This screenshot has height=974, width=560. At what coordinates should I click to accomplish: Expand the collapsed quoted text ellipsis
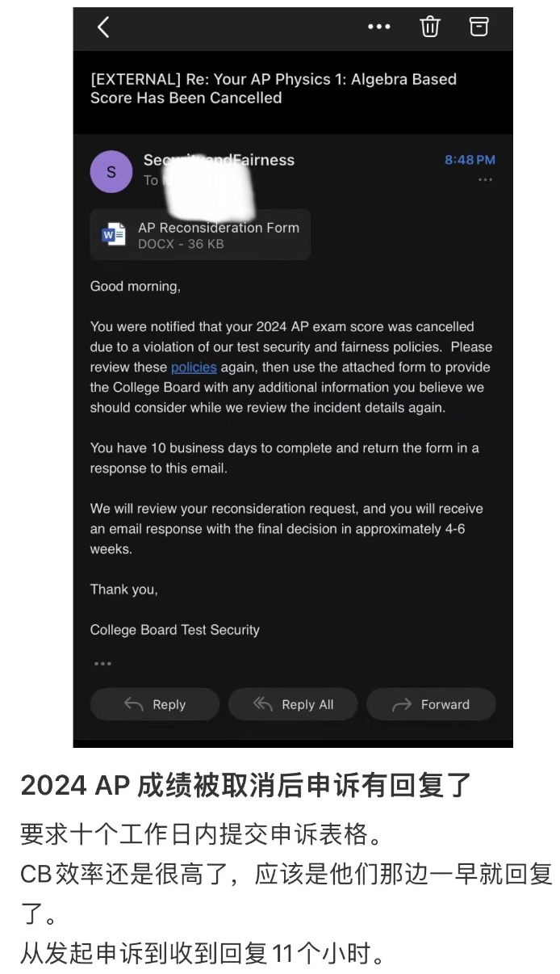pos(102,664)
